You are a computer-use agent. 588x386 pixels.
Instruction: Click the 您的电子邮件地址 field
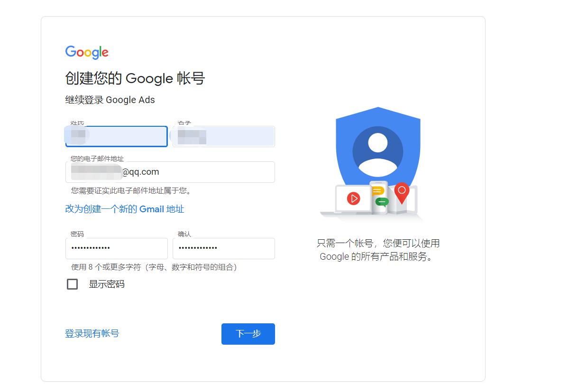point(170,172)
